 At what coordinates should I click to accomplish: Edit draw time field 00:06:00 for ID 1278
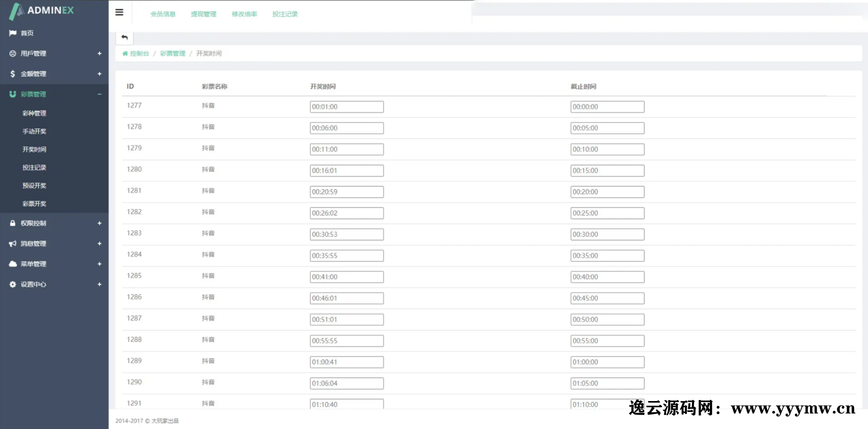347,128
